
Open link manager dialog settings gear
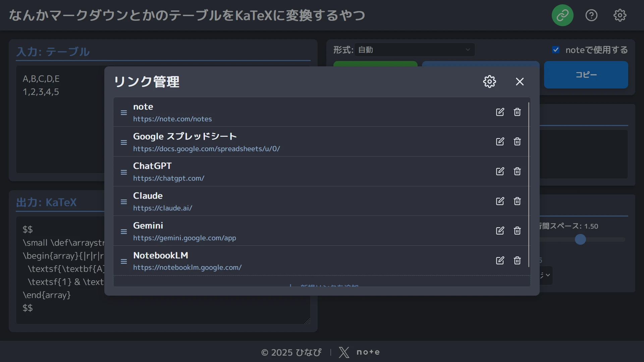pos(490,81)
